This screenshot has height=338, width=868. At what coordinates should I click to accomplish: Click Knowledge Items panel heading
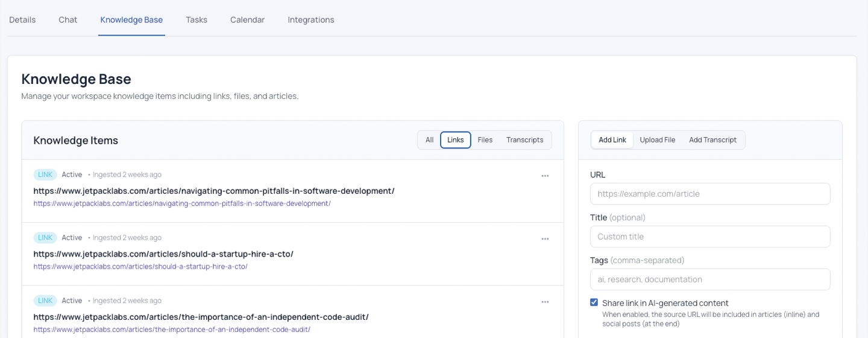click(76, 140)
